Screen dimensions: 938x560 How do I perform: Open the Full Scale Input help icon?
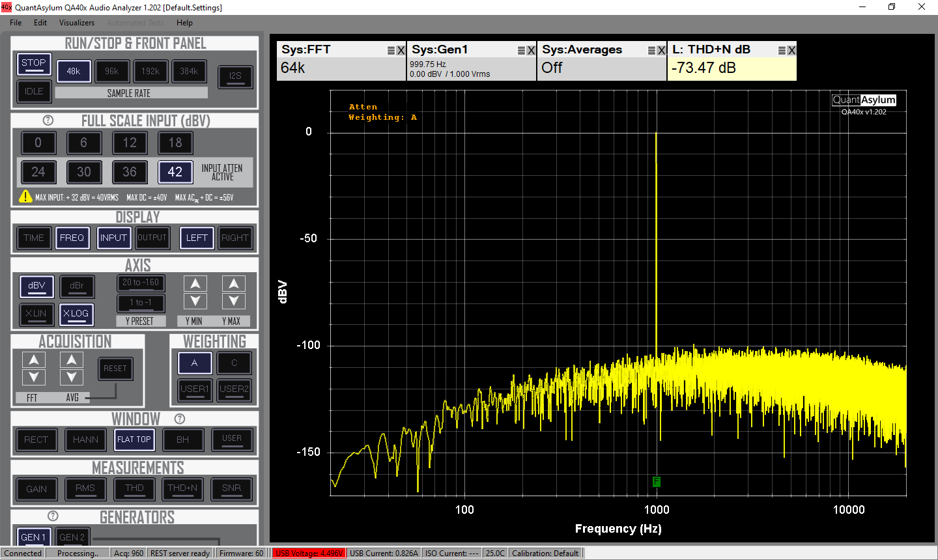tap(48, 120)
